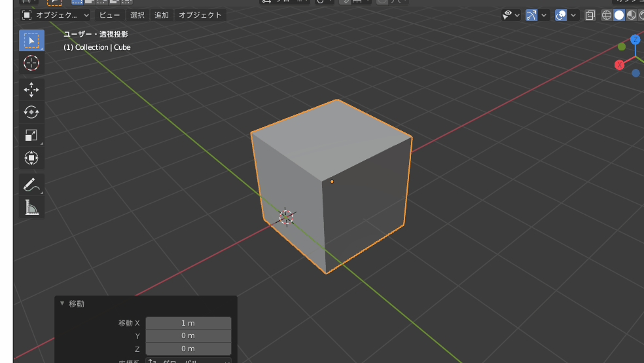
Task: Open the 追加 menu
Action: [162, 15]
